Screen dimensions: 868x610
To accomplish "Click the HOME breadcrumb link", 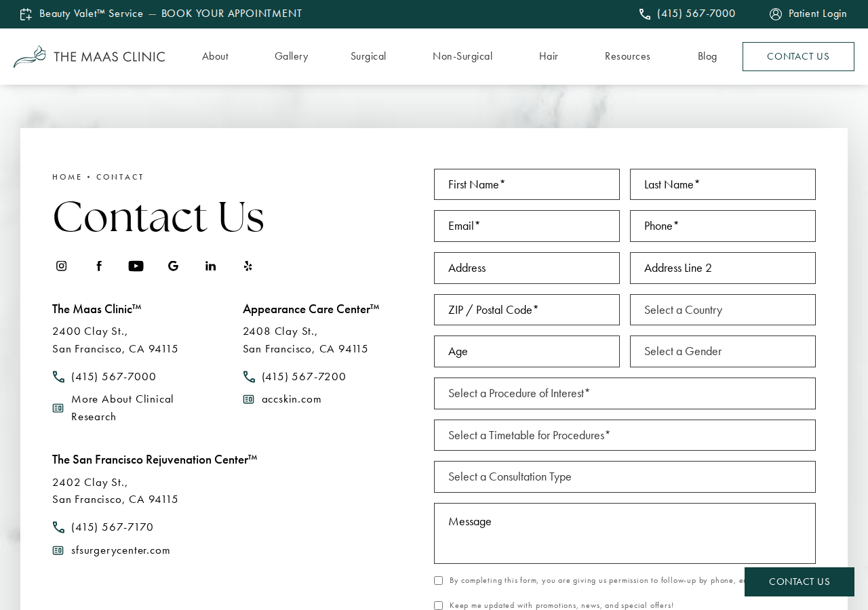I will pos(67,177).
